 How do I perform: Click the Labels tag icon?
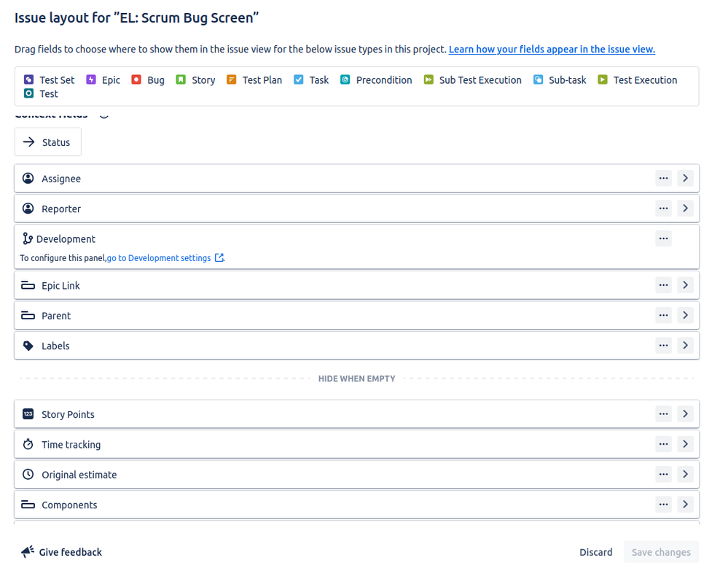27,345
